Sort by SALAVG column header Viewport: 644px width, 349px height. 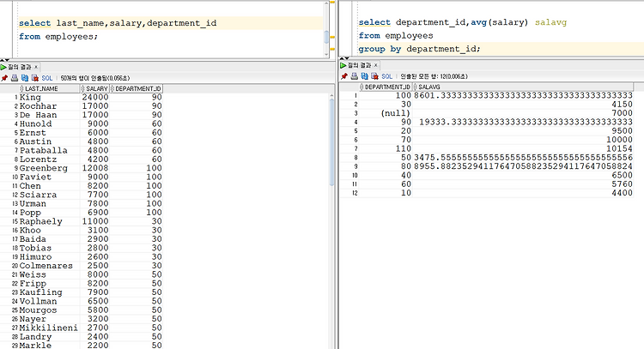tap(523, 87)
